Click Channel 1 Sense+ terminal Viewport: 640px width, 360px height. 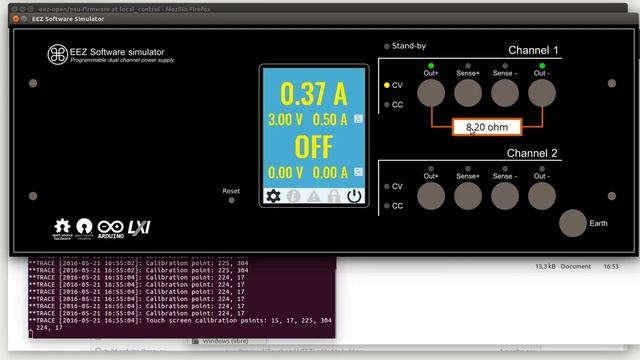click(x=468, y=93)
